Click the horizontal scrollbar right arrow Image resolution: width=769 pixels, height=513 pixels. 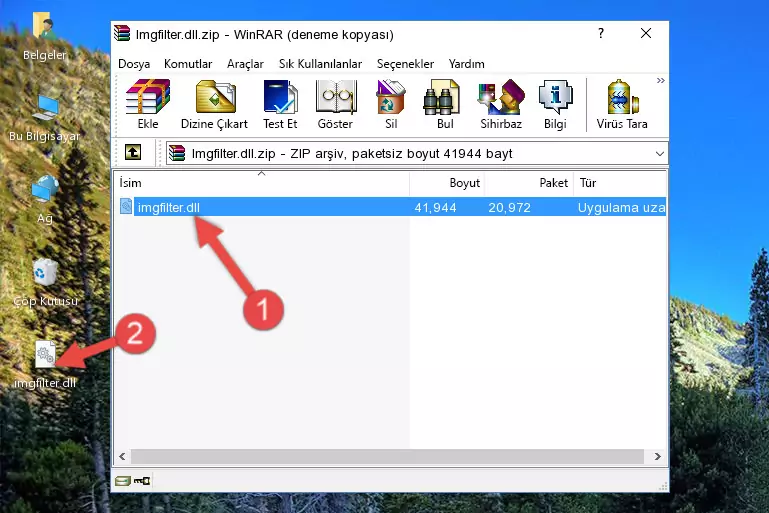pos(657,457)
